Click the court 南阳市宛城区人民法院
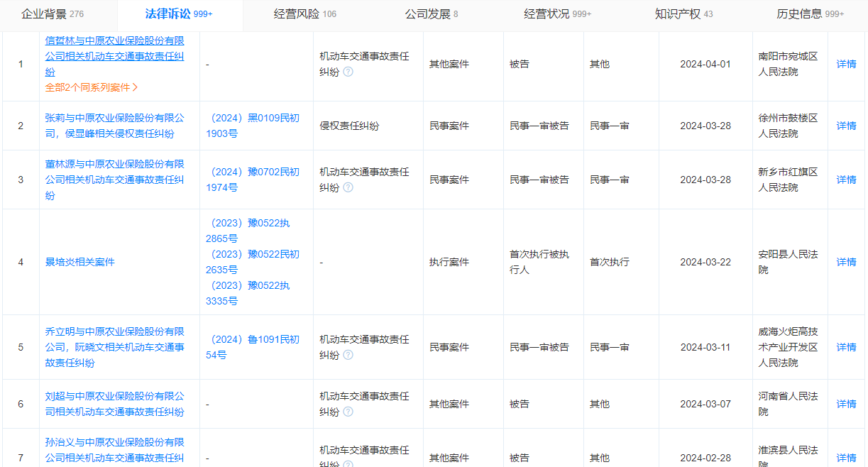 tap(788, 64)
